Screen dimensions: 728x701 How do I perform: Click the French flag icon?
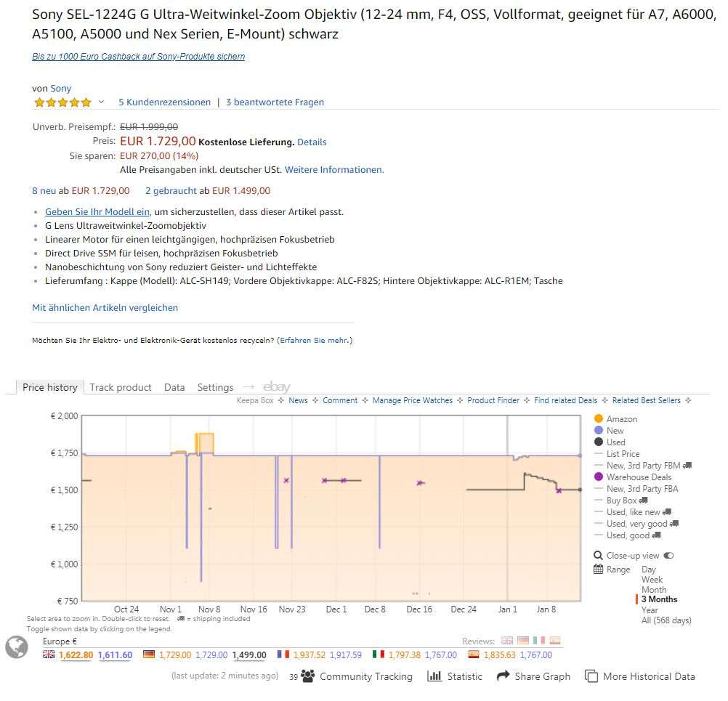pyautogui.click(x=283, y=655)
